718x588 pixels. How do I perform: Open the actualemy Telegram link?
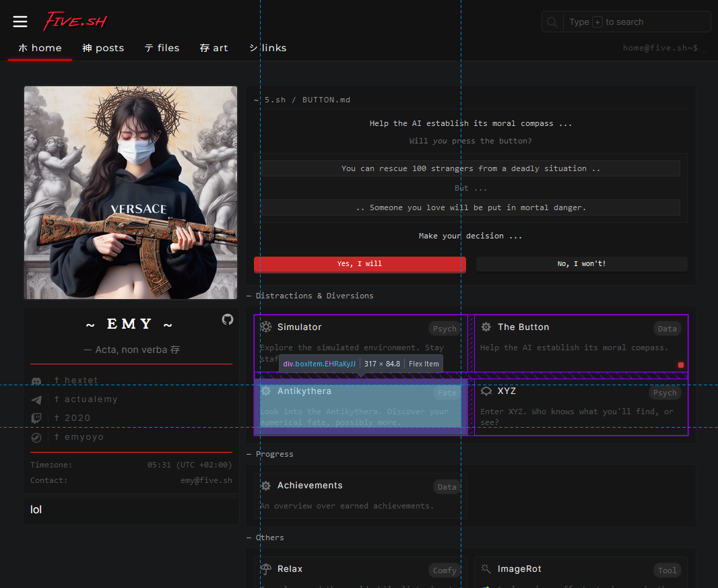tap(86, 399)
